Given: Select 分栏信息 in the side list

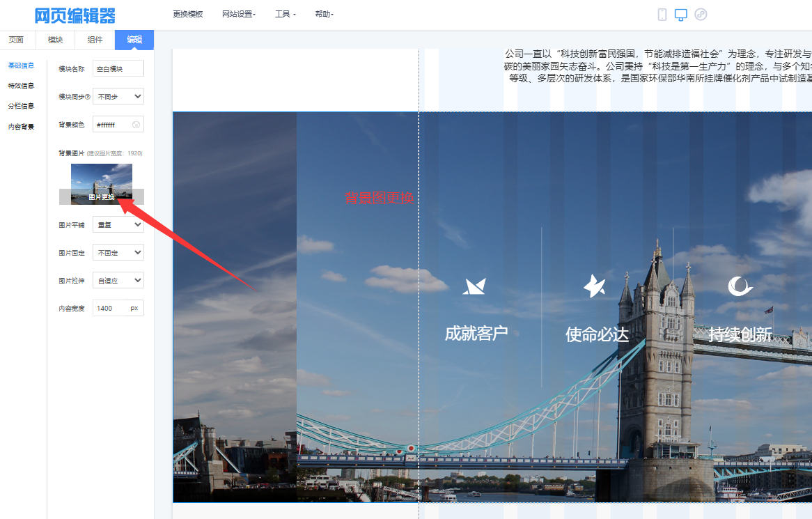Looking at the screenshot, I should pos(21,106).
